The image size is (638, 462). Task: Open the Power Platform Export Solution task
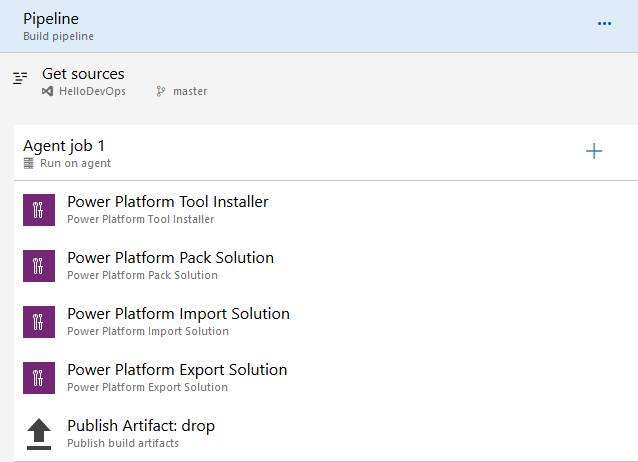[x=177, y=370]
